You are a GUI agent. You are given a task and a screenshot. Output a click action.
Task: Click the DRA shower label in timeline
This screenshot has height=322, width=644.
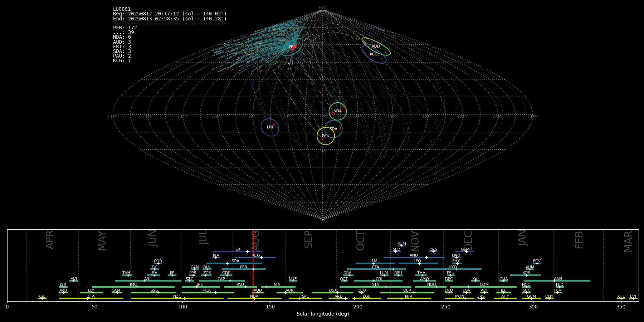coord(348,273)
